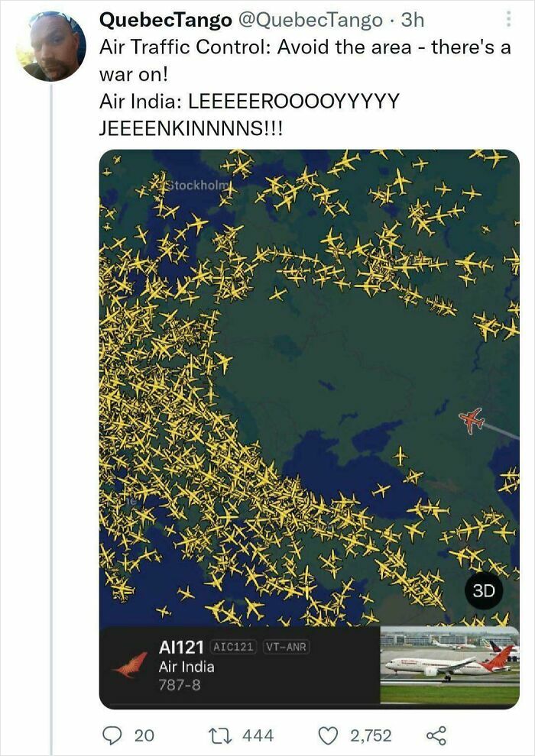The height and width of the screenshot is (756, 535).
Task: Click the AIC121 callsign badge
Action: pyautogui.click(x=235, y=647)
